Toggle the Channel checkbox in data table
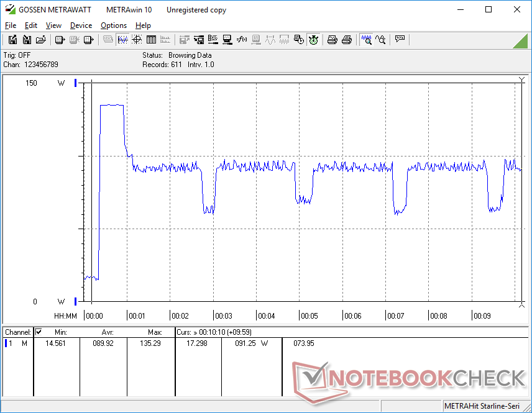Image resolution: width=532 pixels, height=413 pixels. [x=39, y=332]
